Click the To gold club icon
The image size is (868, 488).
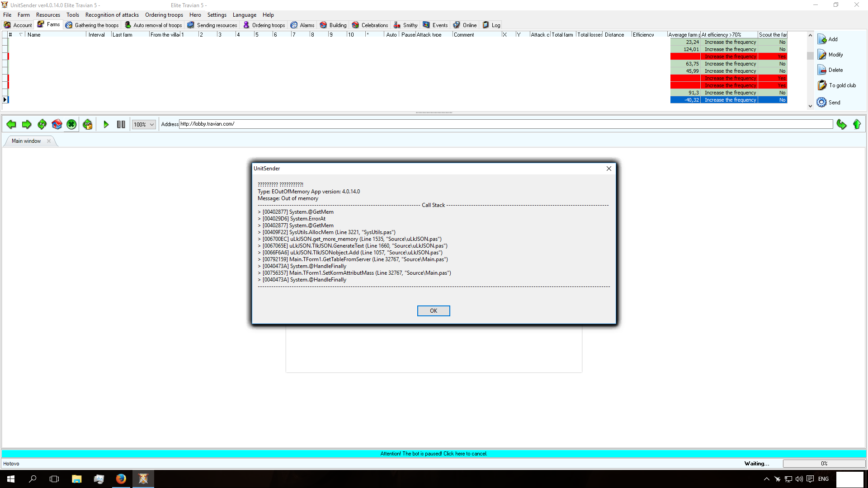(x=822, y=85)
